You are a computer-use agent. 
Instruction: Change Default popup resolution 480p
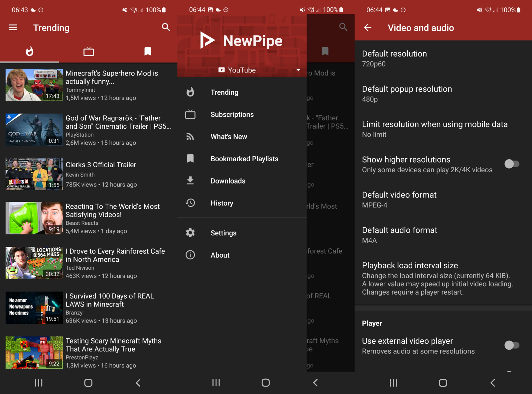(443, 94)
